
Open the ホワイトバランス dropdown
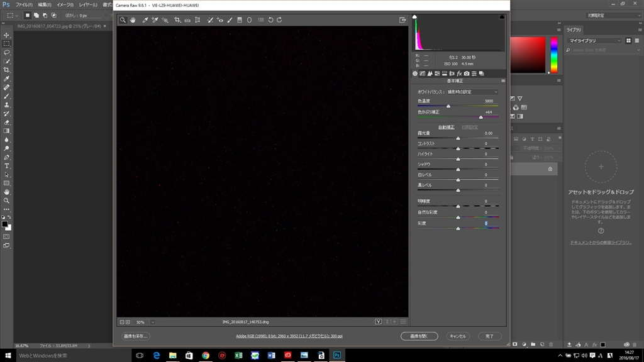(472, 92)
